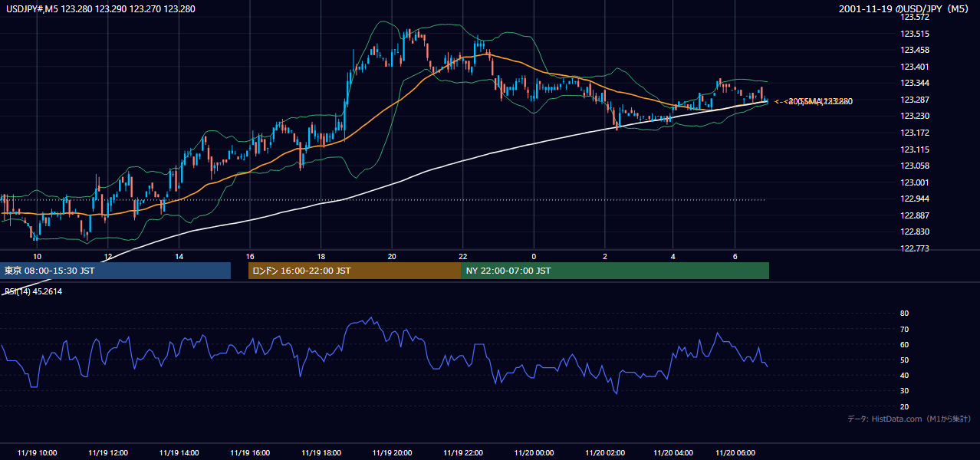Click the 11/20 04:00 time label

pyautogui.click(x=673, y=452)
